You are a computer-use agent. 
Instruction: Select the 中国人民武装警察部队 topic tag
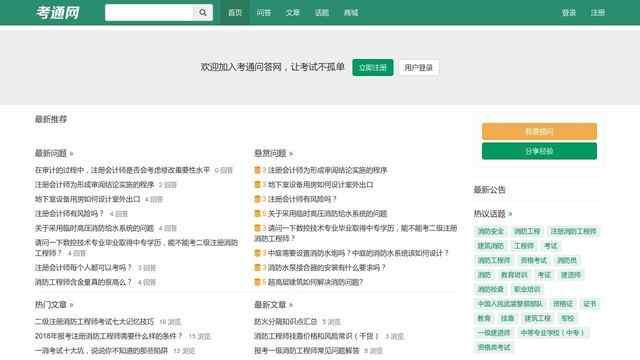(510, 304)
